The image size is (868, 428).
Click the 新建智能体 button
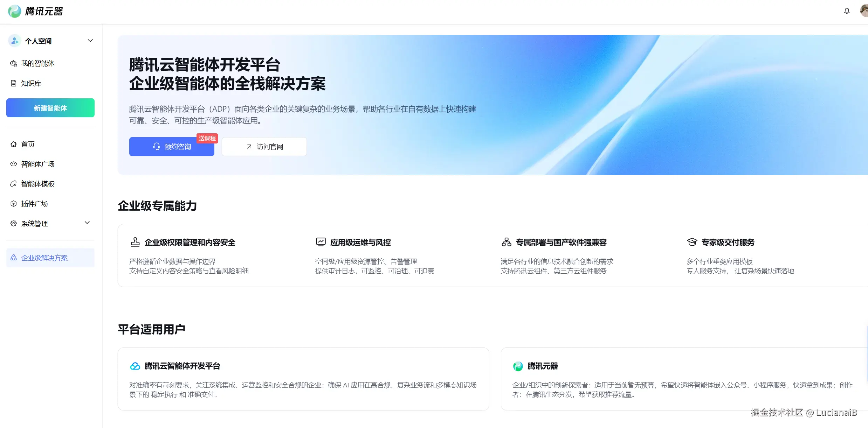pyautogui.click(x=50, y=108)
